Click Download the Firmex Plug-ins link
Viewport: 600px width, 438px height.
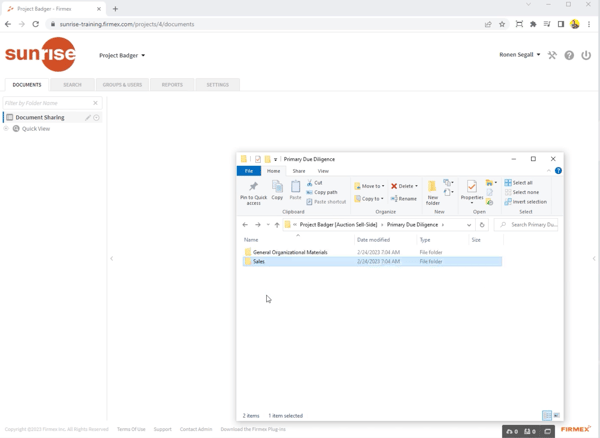tap(253, 429)
